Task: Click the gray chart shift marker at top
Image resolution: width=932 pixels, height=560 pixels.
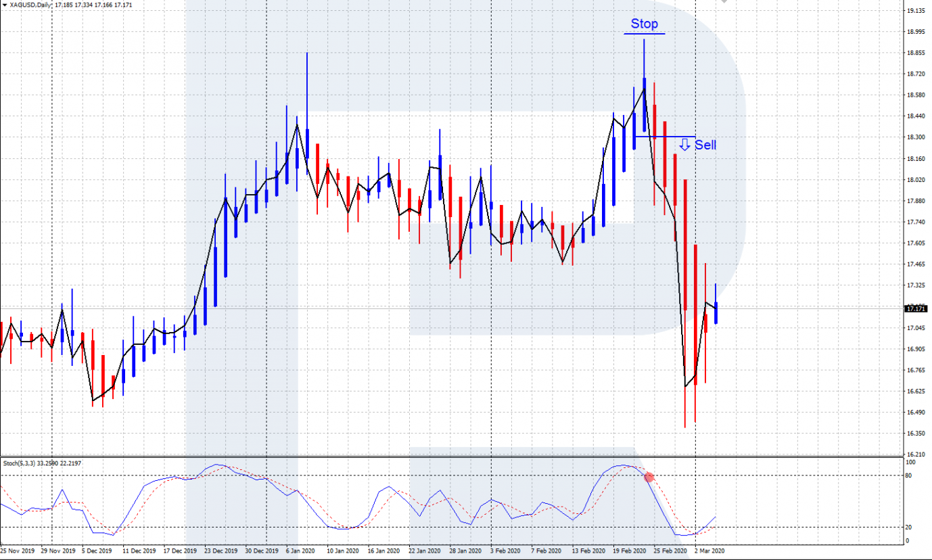Action: tap(725, 2)
